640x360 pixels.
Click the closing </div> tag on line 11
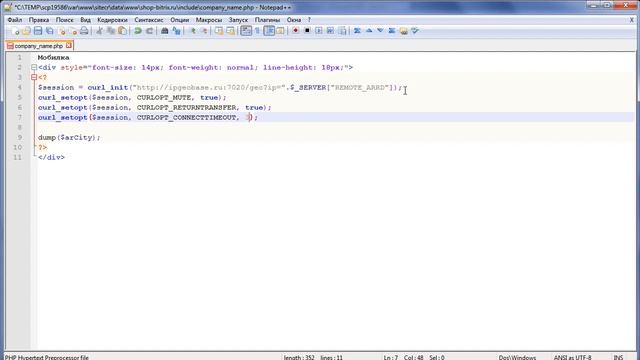click(51, 157)
